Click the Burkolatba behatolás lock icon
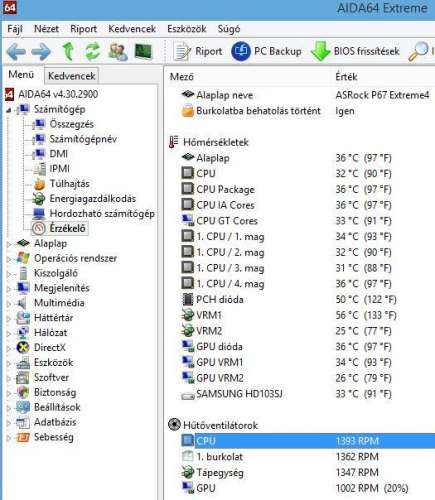Image resolution: width=435 pixels, height=500 pixels. (x=188, y=111)
